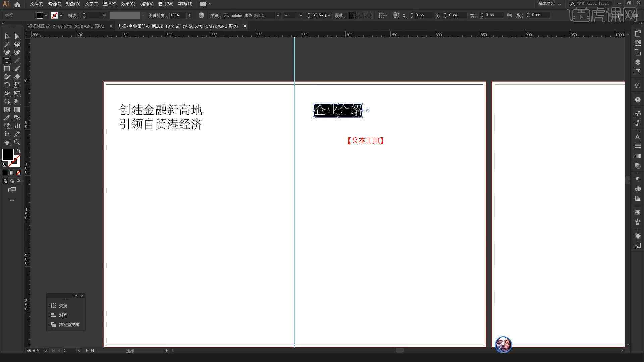
Task: Select the Mesh tool
Action: [7, 110]
